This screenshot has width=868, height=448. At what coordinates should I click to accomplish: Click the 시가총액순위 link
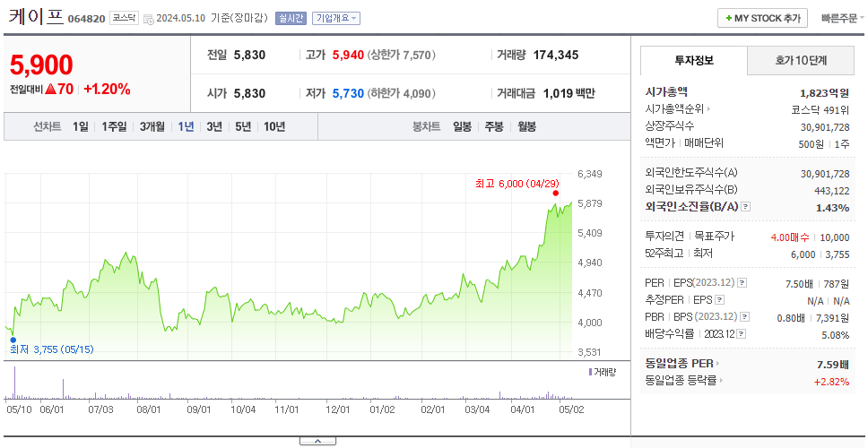[675, 109]
